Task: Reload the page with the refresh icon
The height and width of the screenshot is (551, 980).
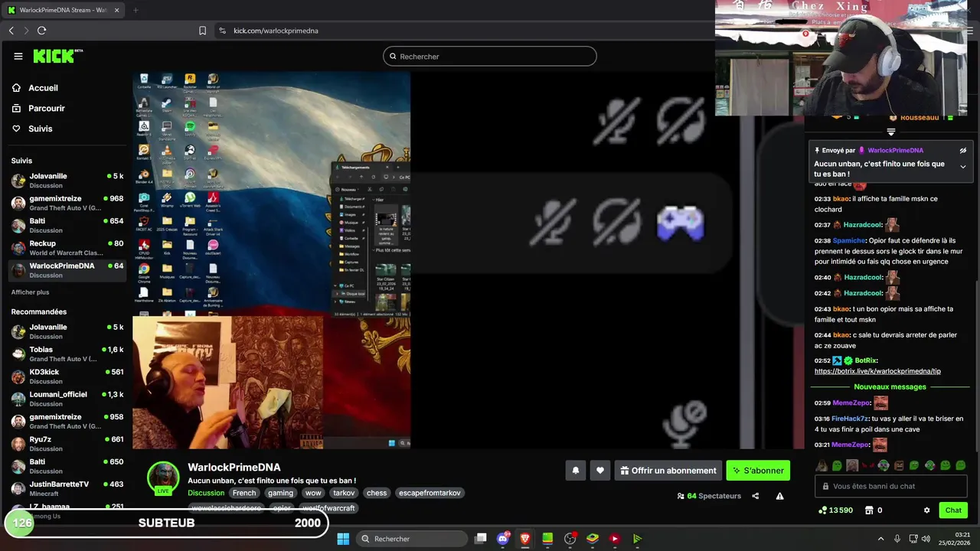Action: [41, 31]
